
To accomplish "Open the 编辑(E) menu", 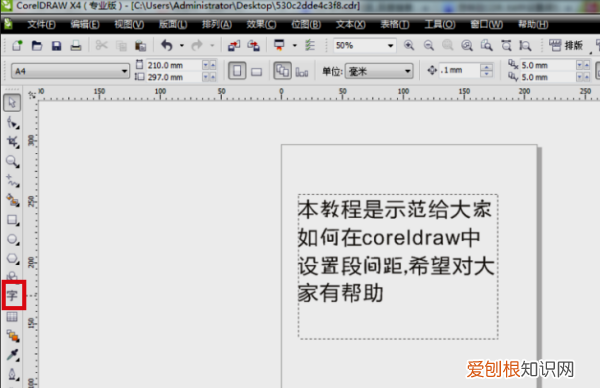I will tap(85, 24).
